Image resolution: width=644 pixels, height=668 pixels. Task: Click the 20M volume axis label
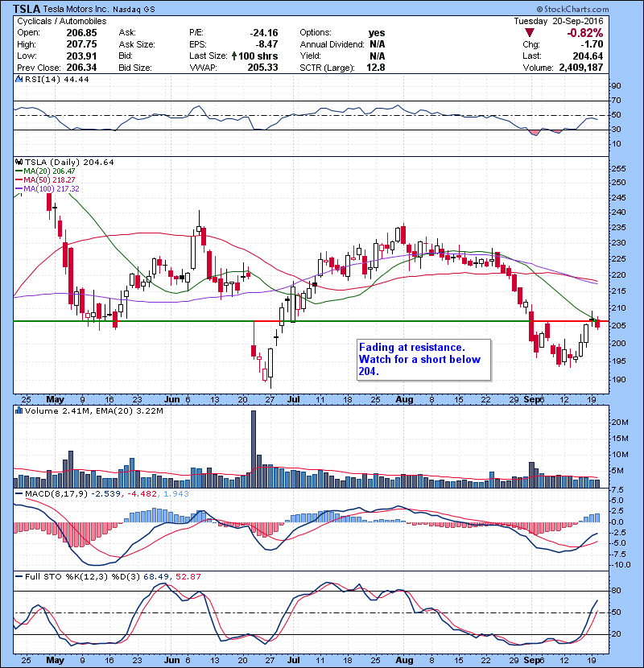[620, 423]
